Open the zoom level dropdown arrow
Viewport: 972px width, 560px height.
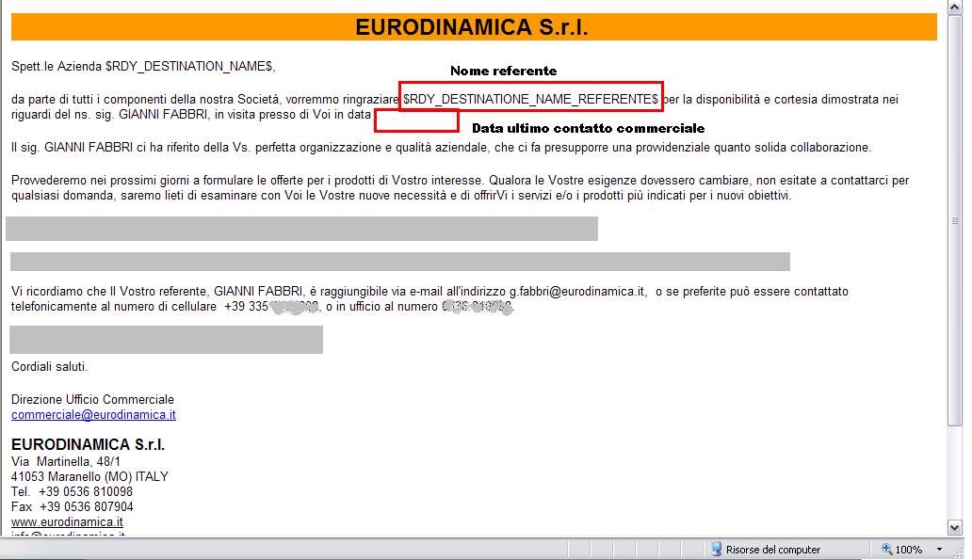click(939, 550)
